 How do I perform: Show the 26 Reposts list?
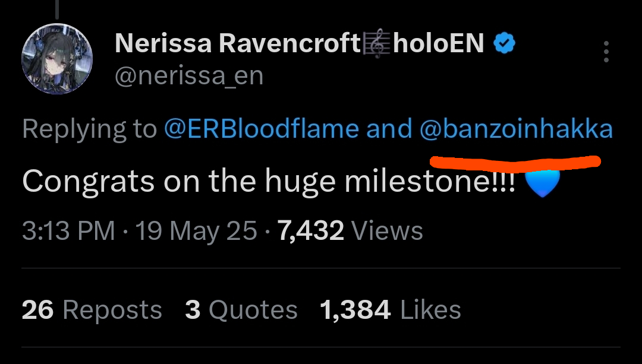pyautogui.click(x=92, y=310)
